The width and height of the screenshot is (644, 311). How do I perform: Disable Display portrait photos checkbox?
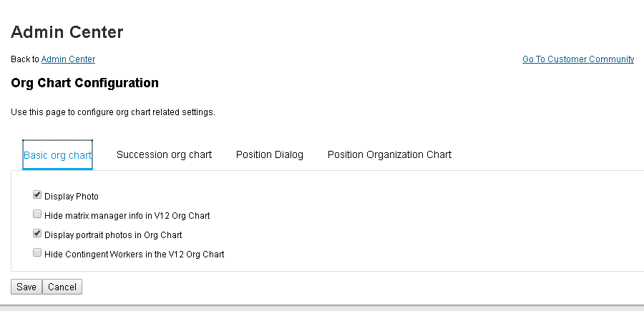pos(37,234)
